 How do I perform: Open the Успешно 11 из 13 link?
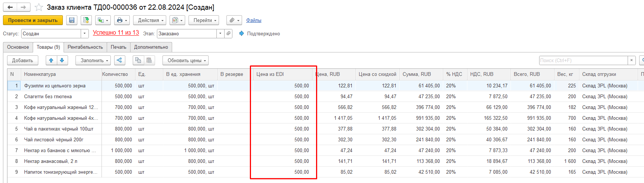116,33
